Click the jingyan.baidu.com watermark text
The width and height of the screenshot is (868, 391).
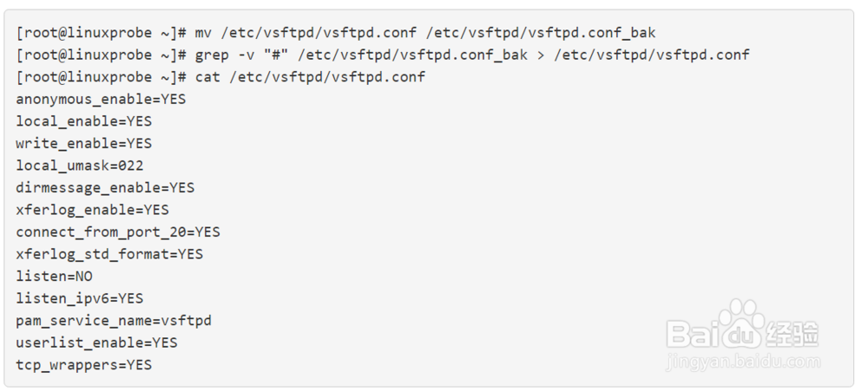[x=744, y=362]
